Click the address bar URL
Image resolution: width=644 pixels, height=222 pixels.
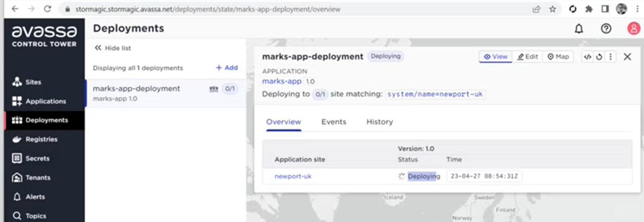(x=208, y=9)
